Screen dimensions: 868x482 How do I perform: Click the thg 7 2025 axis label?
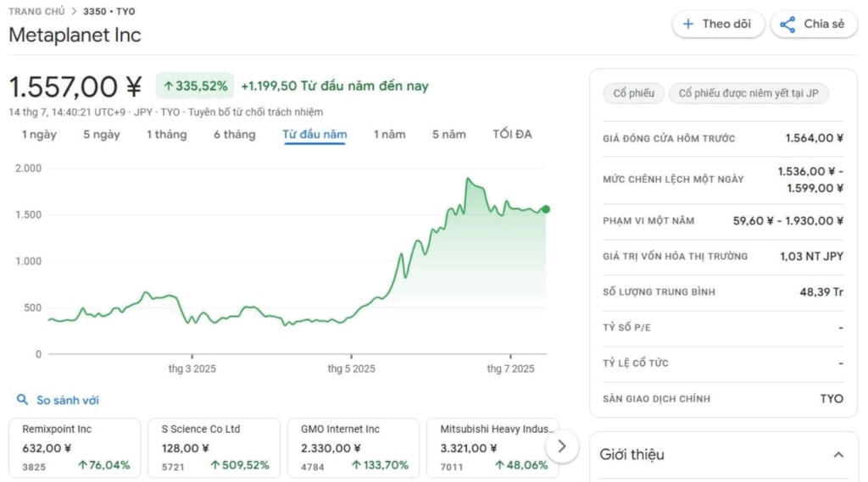click(x=510, y=368)
